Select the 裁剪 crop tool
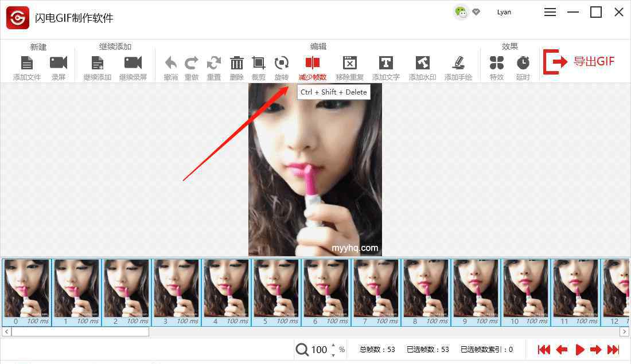This screenshot has height=364, width=631. point(259,63)
